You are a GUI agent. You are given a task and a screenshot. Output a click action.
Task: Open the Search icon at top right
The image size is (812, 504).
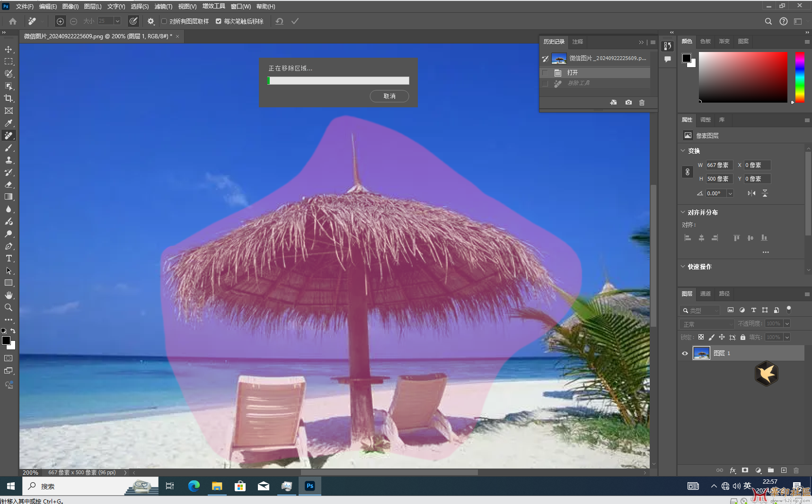point(768,21)
